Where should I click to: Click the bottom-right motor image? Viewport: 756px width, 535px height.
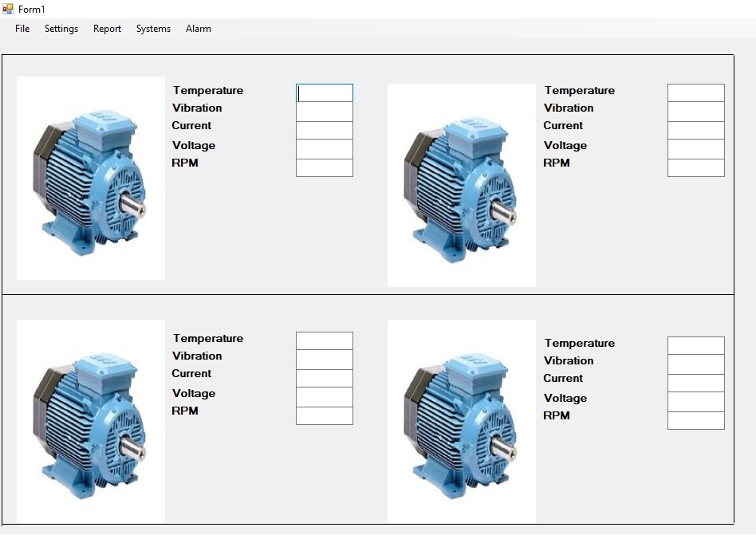coord(461,421)
